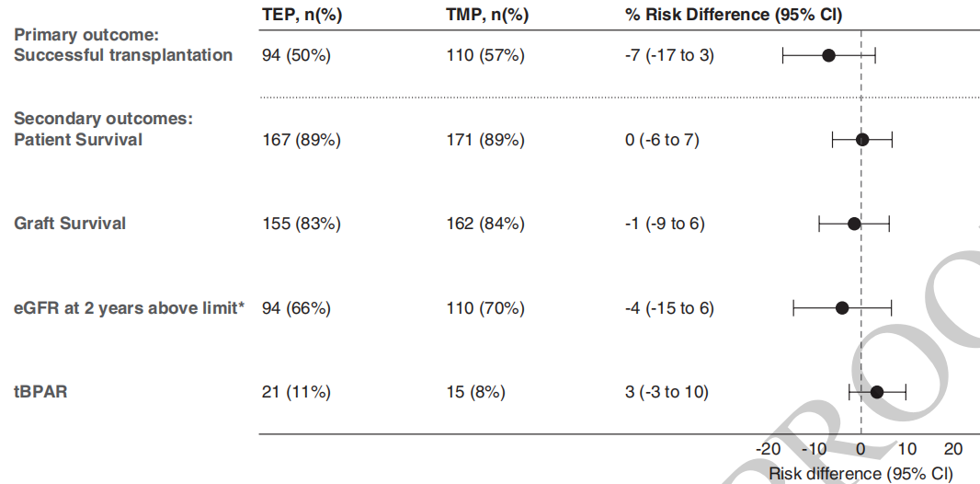Image resolution: width=980 pixels, height=484 pixels.
Task: Select the 'tBPAR' row label
Action: [x=40, y=392]
